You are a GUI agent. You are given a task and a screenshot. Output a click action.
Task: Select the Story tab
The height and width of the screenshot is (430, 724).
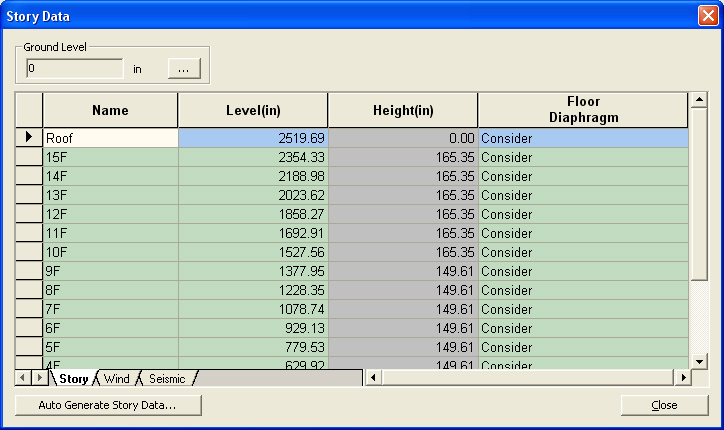73,379
